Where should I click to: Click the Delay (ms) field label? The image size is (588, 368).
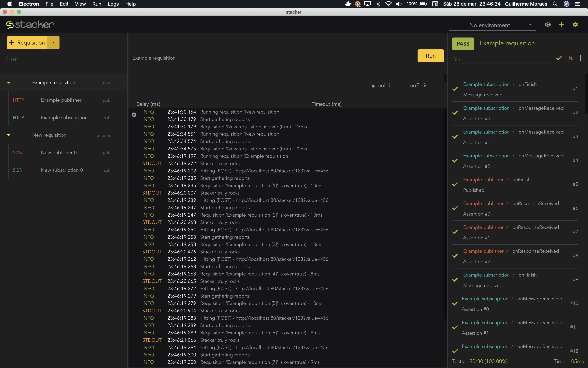point(148,104)
